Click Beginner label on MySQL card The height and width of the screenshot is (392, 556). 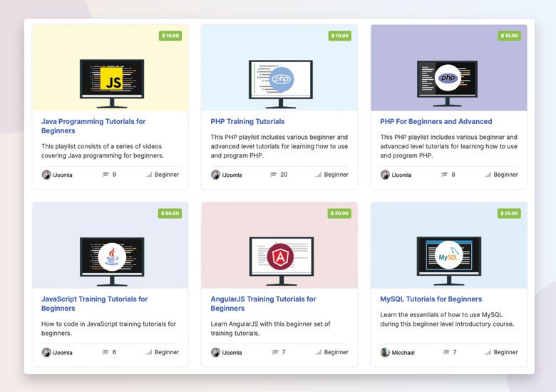(505, 352)
